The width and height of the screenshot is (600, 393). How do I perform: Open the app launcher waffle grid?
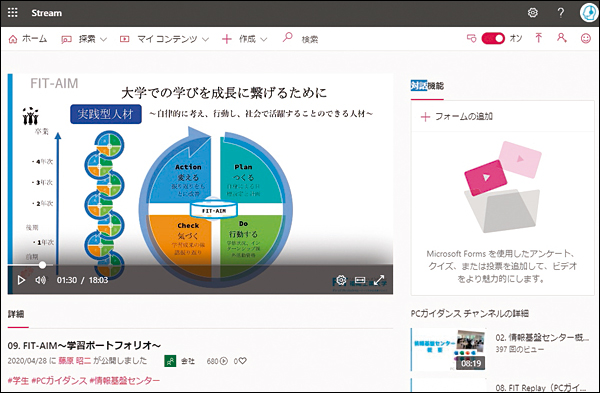(x=13, y=13)
